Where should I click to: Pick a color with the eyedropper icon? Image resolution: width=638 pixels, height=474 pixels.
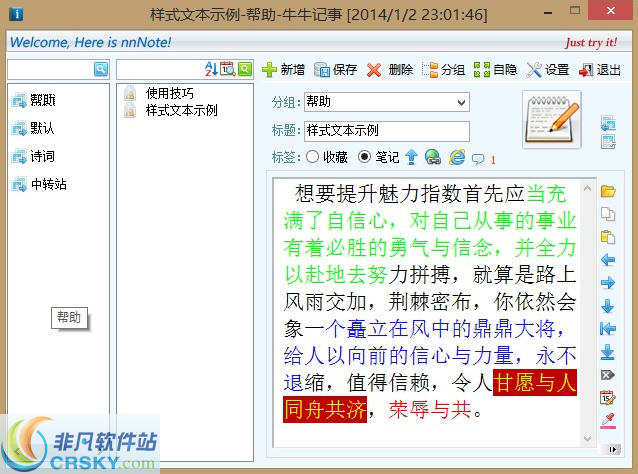(608, 421)
